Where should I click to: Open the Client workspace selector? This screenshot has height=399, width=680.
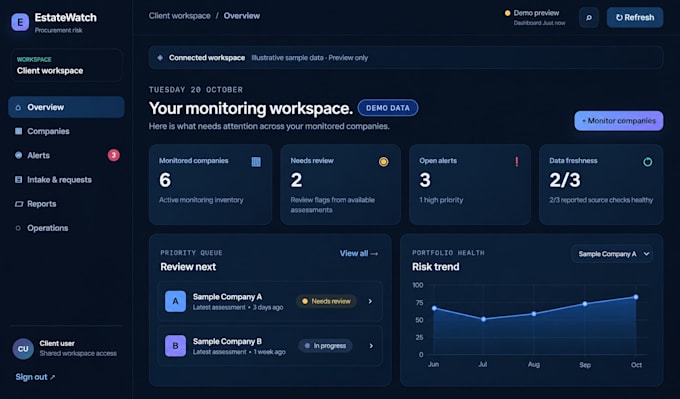tap(66, 65)
